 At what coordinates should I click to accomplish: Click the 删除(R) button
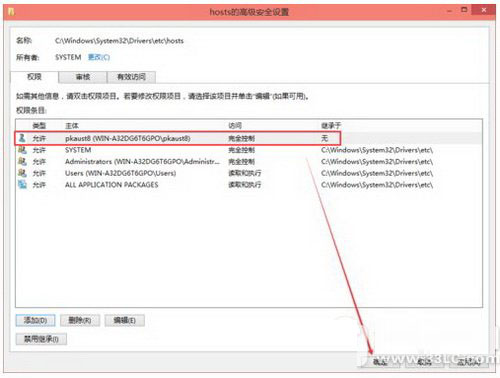click(80, 320)
